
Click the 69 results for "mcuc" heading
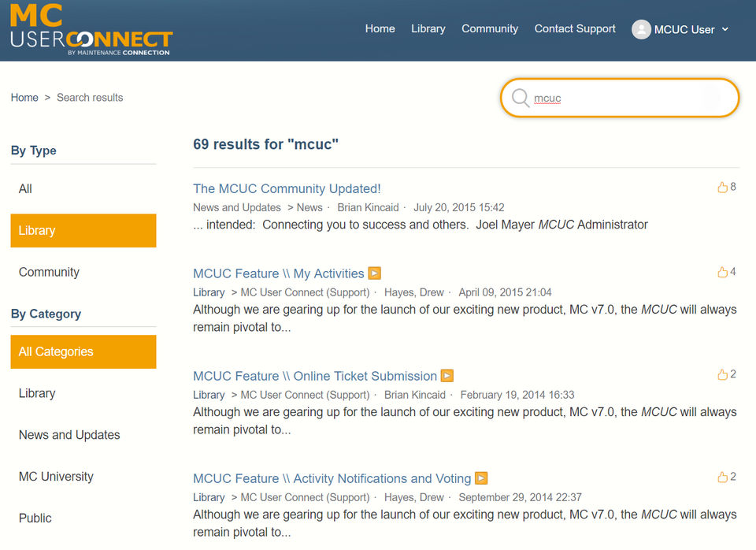pyautogui.click(x=265, y=144)
